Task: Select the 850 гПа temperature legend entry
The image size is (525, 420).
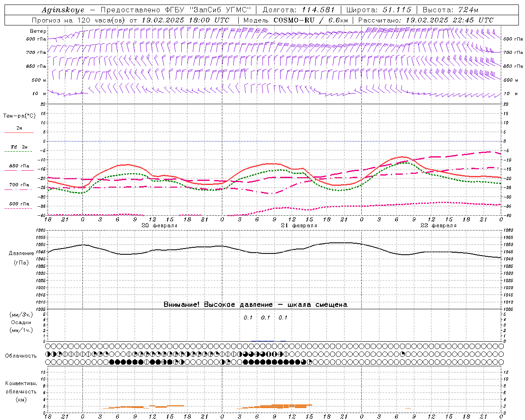Action: pyautogui.click(x=19, y=166)
